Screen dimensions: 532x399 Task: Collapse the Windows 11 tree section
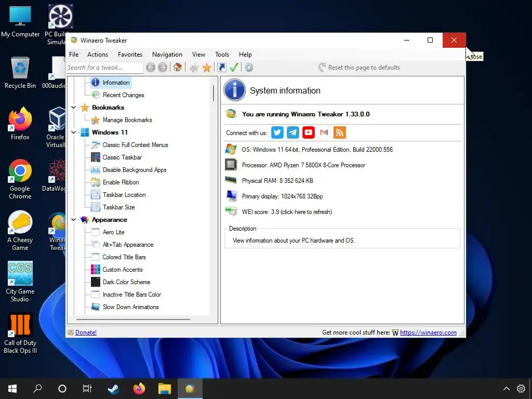tap(74, 132)
